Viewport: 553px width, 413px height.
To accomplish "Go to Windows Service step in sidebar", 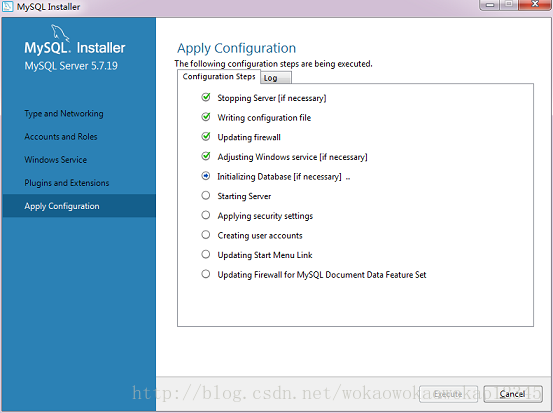I will click(56, 160).
